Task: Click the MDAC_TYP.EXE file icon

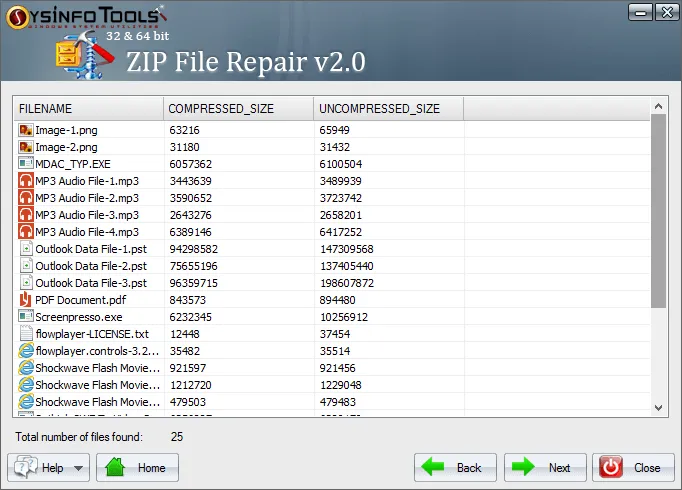Action: click(x=26, y=163)
